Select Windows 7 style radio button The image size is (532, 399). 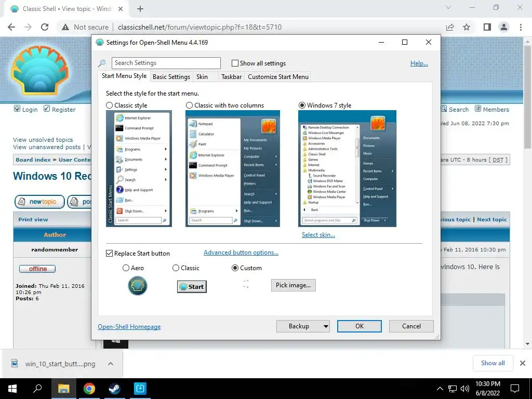(302, 105)
